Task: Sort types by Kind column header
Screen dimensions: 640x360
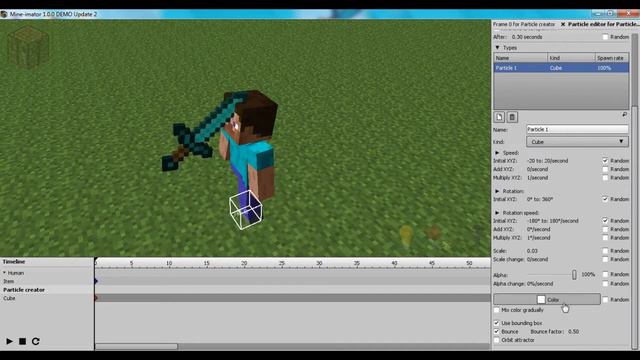Action: pos(571,58)
